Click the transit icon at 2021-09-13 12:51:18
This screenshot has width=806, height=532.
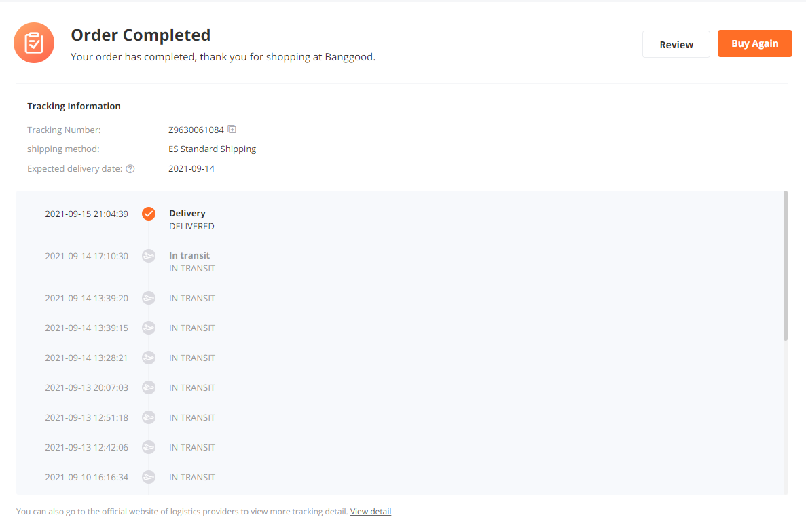click(149, 417)
